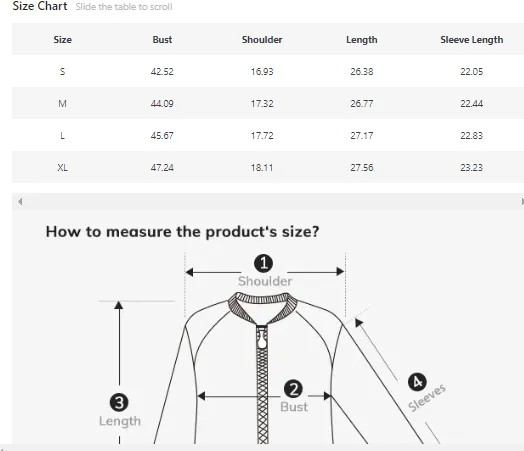524x451 pixels.
Task: Select the Sleeve Length column header
Action: pyautogui.click(x=472, y=40)
